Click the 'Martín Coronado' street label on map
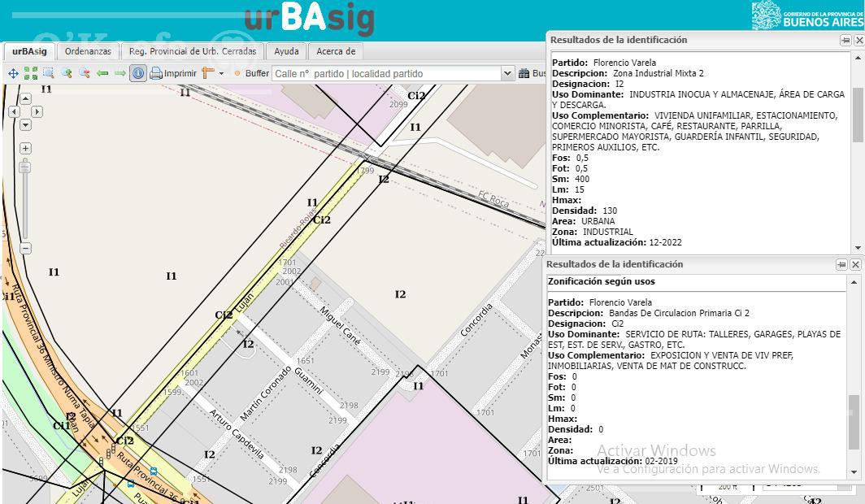865x504 pixels. (265, 393)
